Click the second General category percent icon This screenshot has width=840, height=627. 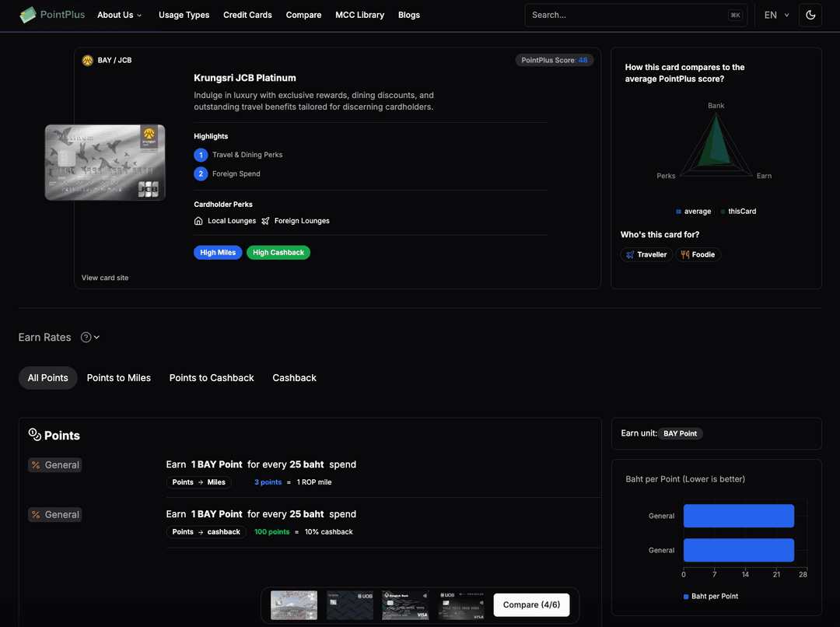(x=36, y=514)
